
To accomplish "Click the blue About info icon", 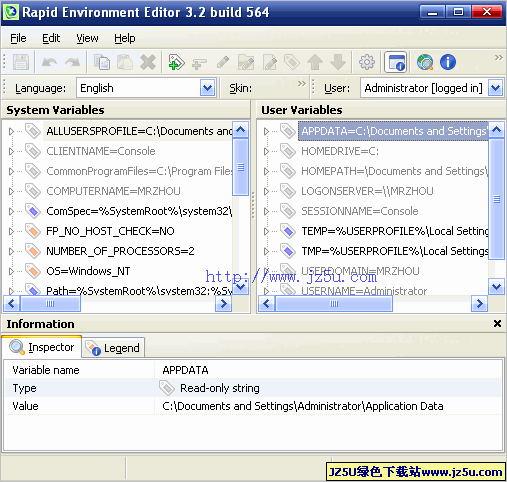I will click(x=448, y=62).
